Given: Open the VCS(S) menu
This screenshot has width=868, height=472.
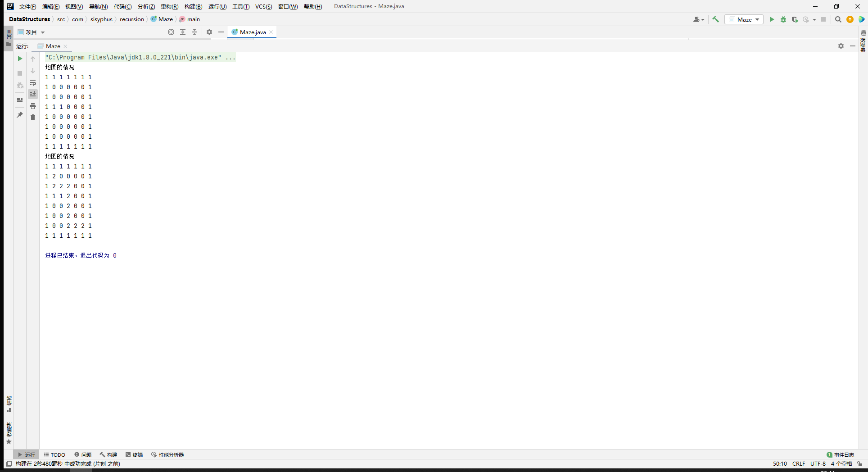Looking at the screenshot, I should tap(263, 6).
